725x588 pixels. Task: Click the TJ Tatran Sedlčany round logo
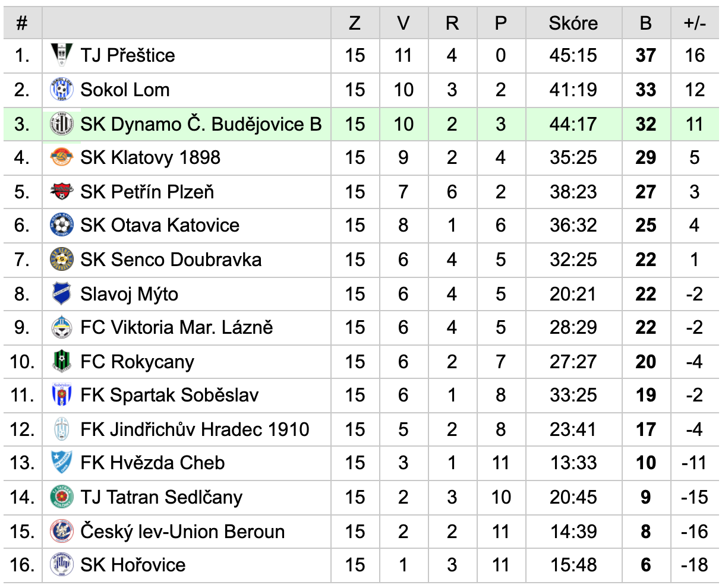[62, 497]
